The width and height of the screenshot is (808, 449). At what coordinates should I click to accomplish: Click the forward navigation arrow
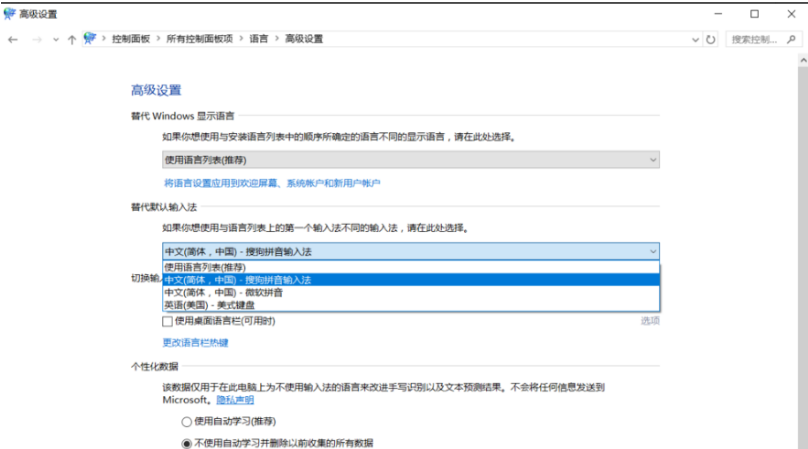tap(36, 39)
